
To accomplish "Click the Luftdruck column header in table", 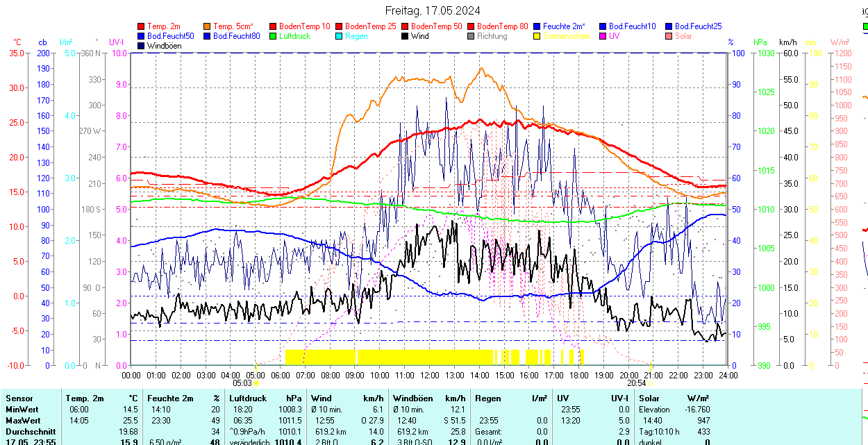I will point(248,398).
